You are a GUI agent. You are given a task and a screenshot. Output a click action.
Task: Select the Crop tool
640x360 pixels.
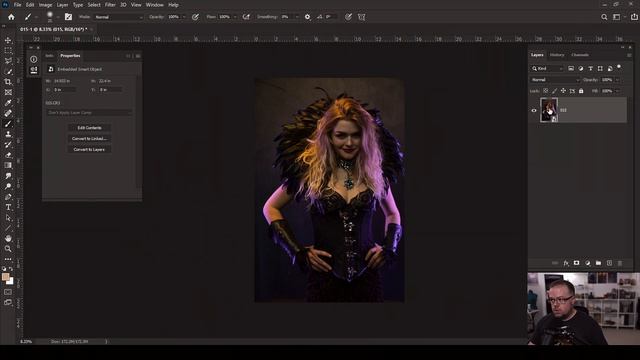pyautogui.click(x=8, y=82)
